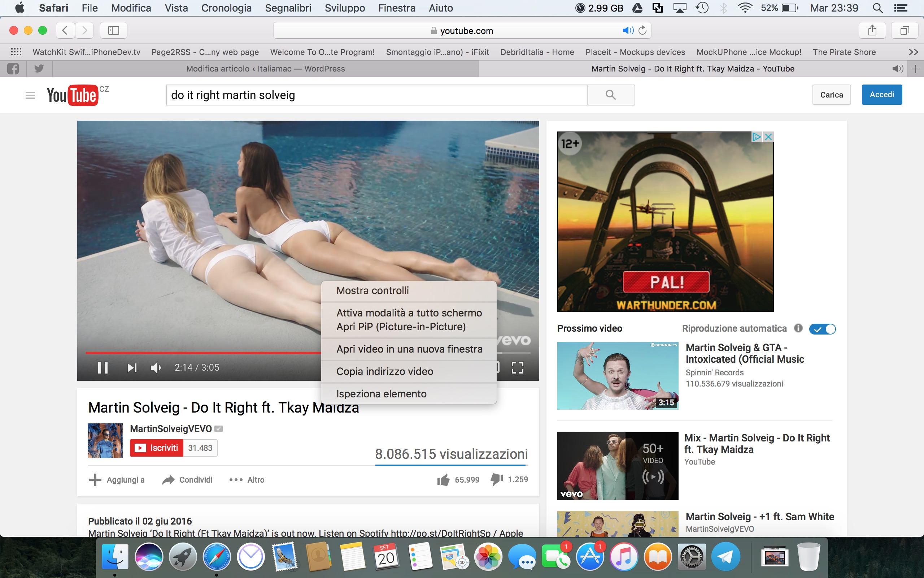Dislike the video with thumbs down

[x=497, y=479]
